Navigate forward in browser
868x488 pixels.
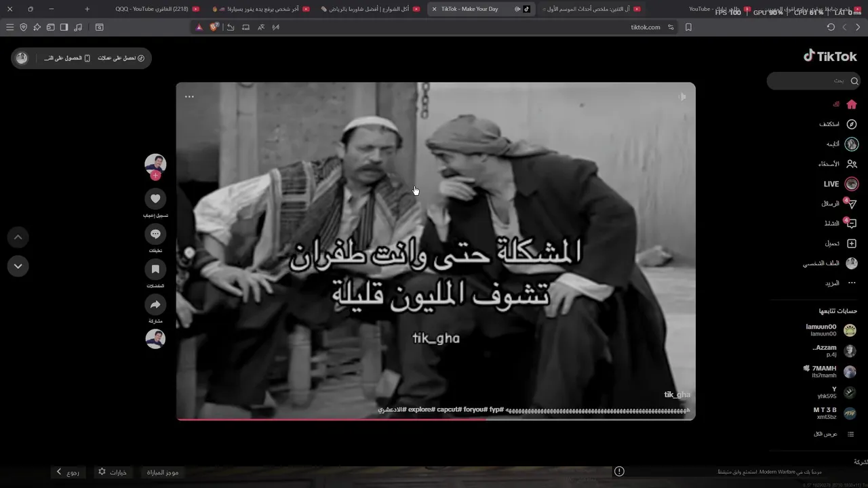click(x=844, y=27)
